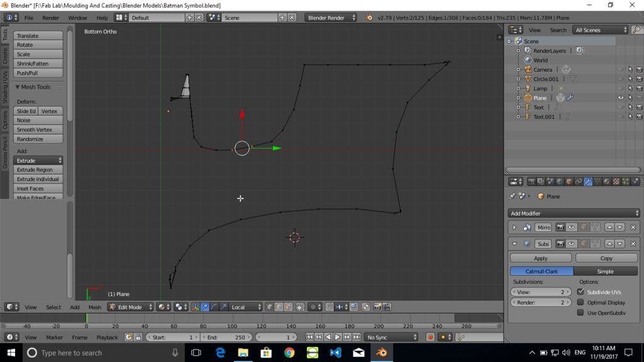Toggle Subsurf modifier render camera display
The image size is (644, 362).
(x=560, y=244)
